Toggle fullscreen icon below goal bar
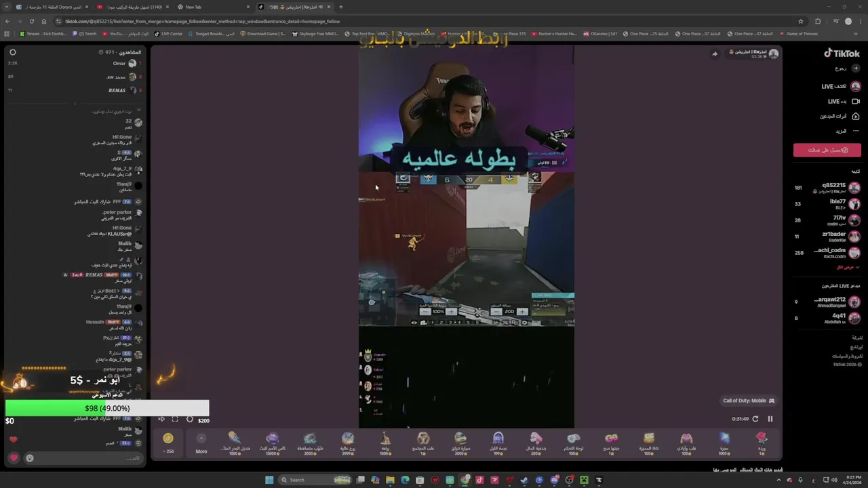The image size is (868, 488). point(175,420)
